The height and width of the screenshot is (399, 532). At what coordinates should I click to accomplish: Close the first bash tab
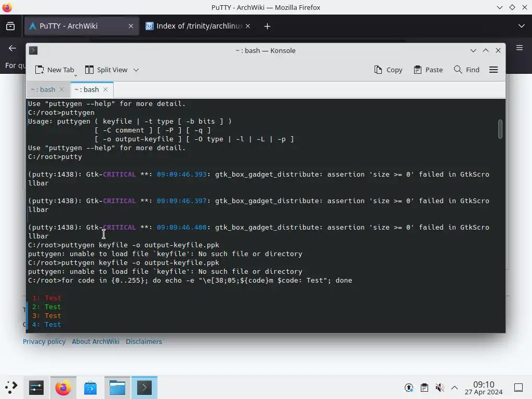pyautogui.click(x=62, y=89)
